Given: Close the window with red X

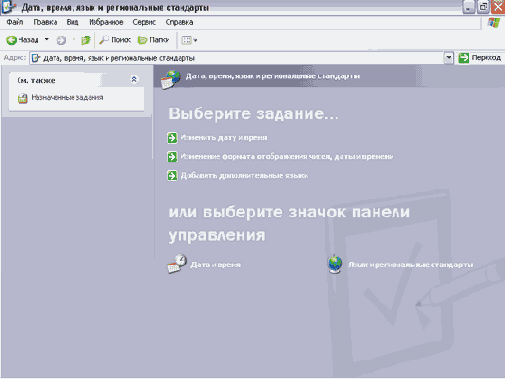Looking at the screenshot, I should coord(498,7).
